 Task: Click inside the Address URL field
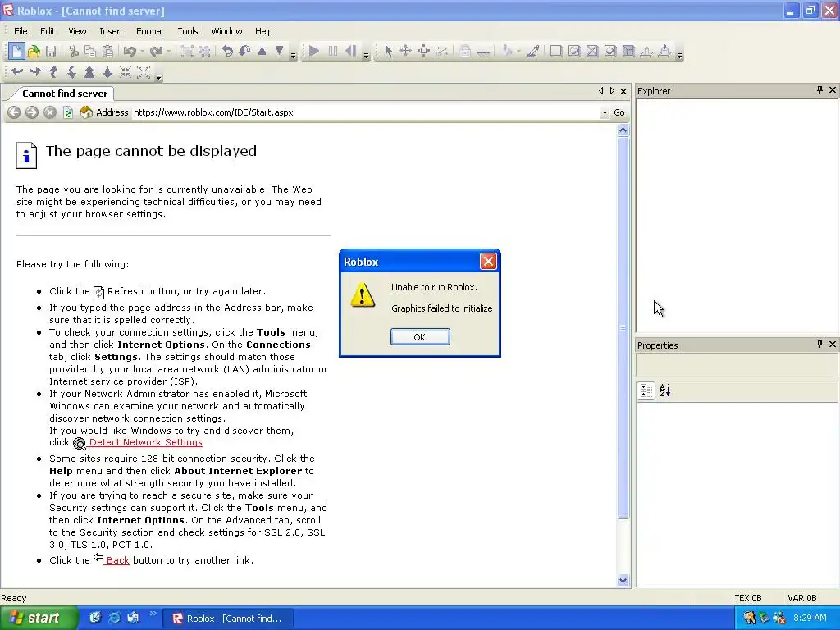tap(365, 112)
